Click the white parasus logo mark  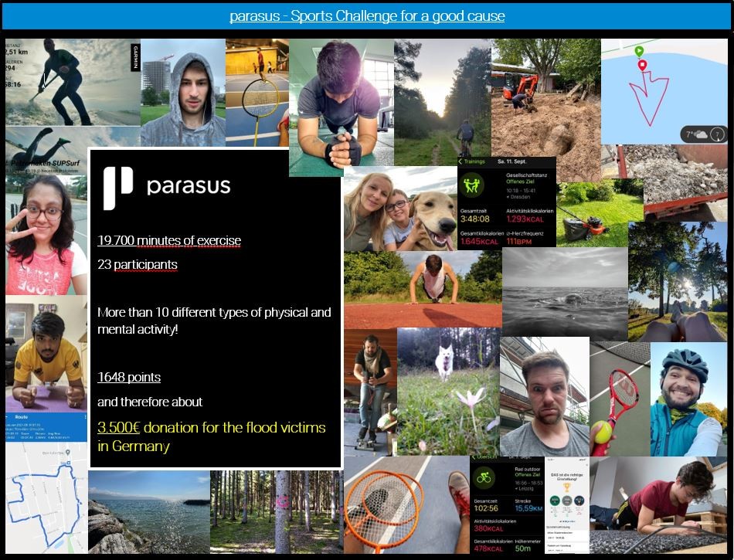[x=118, y=188]
